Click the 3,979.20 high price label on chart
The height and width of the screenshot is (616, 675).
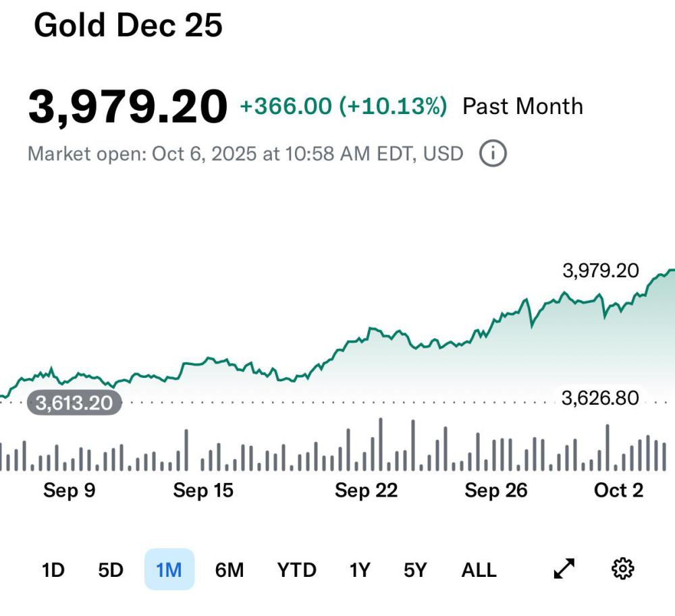tap(600, 271)
